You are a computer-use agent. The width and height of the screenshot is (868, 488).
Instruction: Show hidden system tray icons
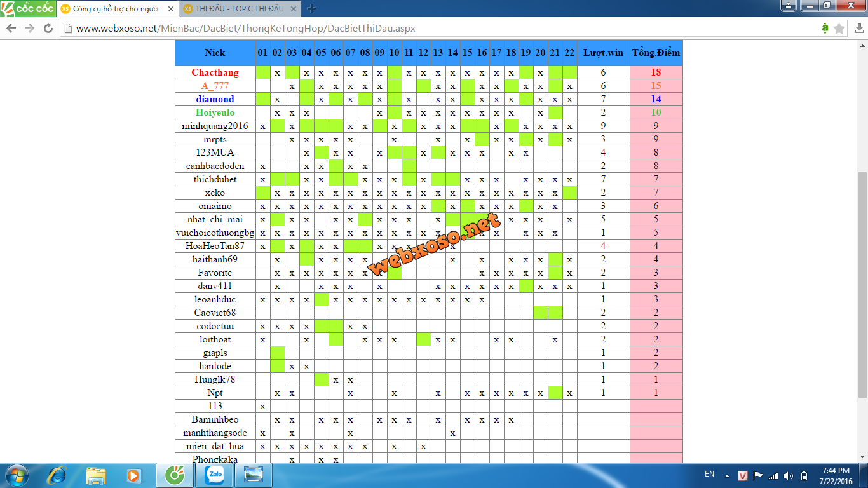pos(728,476)
